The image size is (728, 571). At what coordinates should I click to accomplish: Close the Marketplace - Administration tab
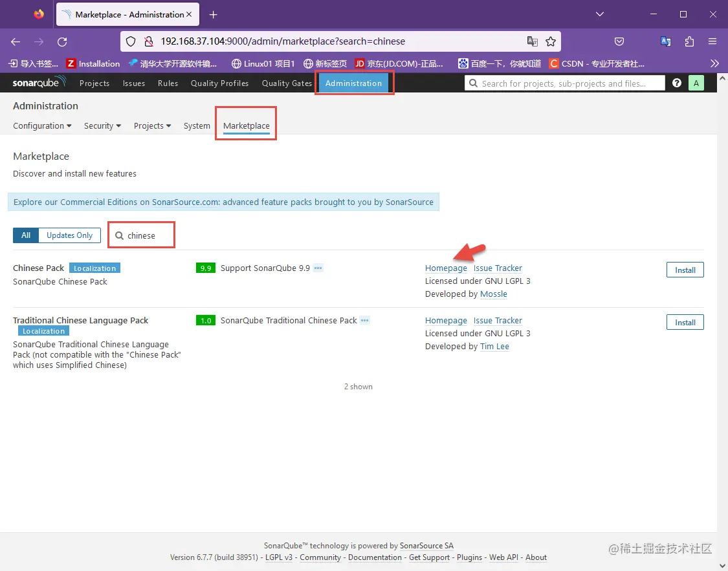(189, 14)
